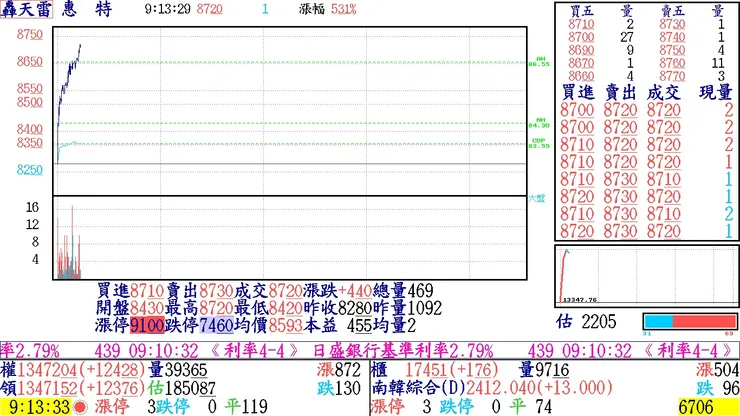Click the 8400 price axis label
This screenshot has width=740, height=416.
click(30, 129)
